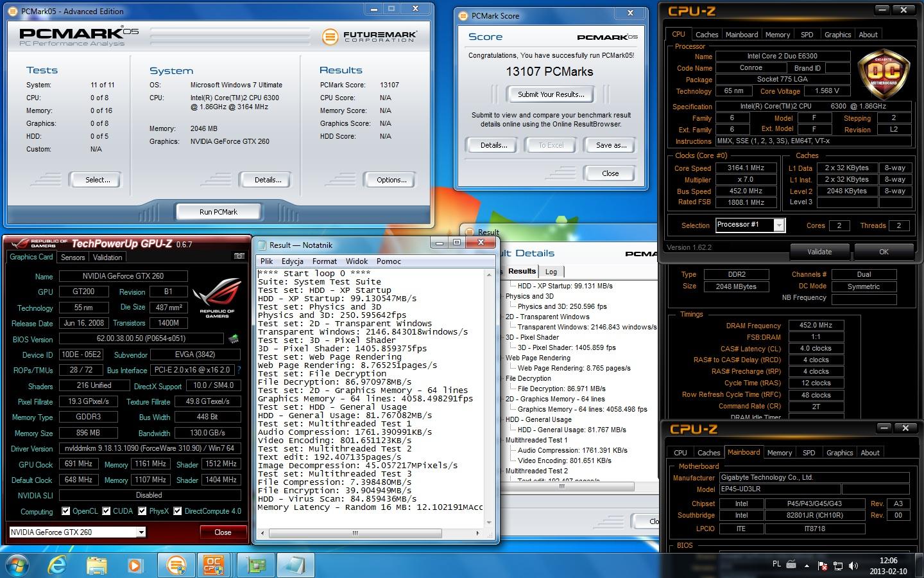Toggle the CUDA checkbox in GPU-Z
The width and height of the screenshot is (924, 578).
click(105, 511)
